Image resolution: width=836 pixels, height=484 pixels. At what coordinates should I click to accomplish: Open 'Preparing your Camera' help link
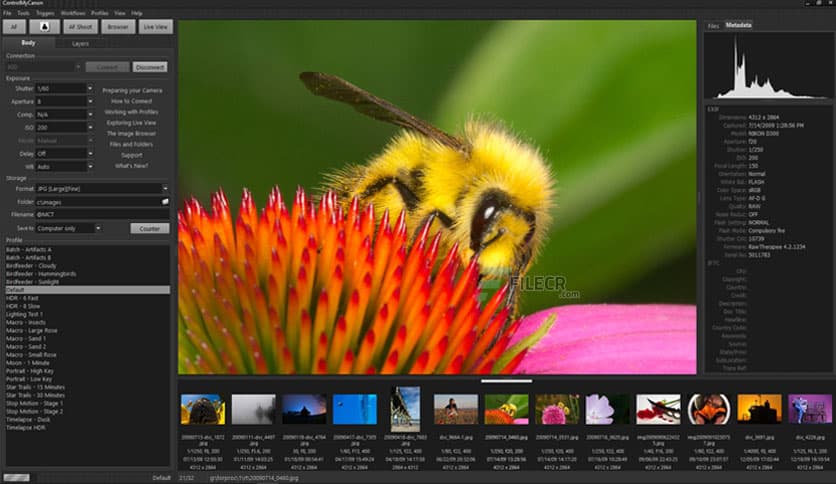pyautogui.click(x=132, y=91)
